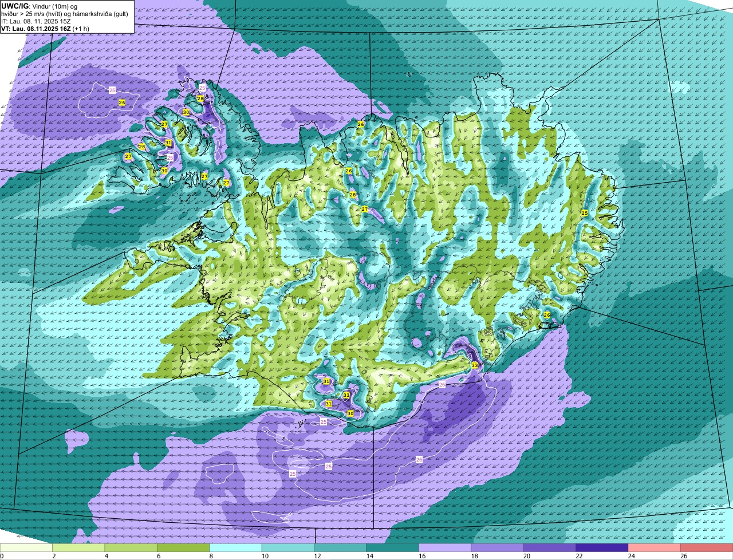Click the 24–26 m/s light pink swatch
Screen dimensions: 733x560
[655, 548]
